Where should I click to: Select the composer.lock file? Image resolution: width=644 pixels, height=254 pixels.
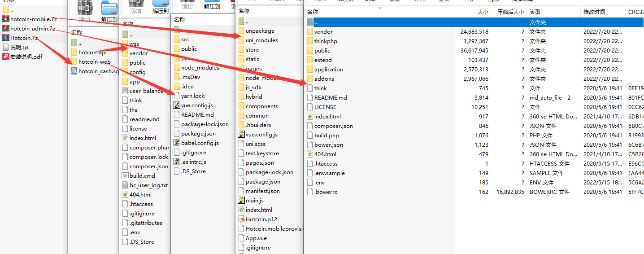click(146, 157)
